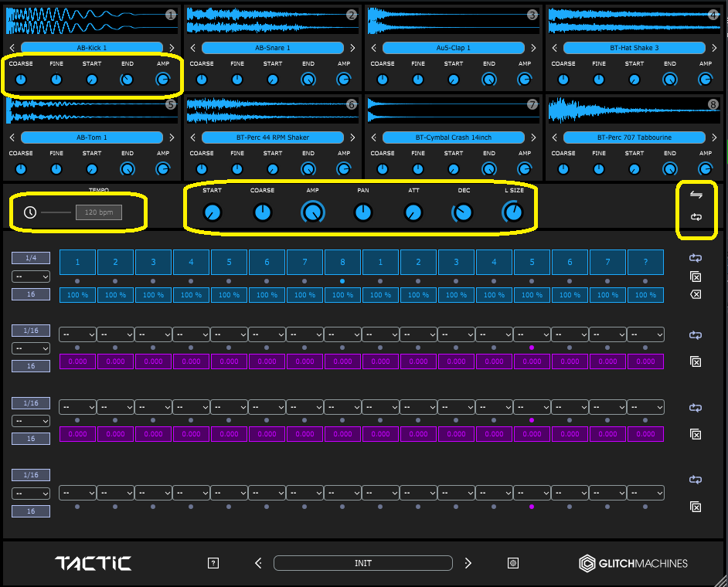The height and width of the screenshot is (587, 728).
Task: Open the mode dropdown under the third row's 1/16 button
Action: pyautogui.click(x=31, y=421)
